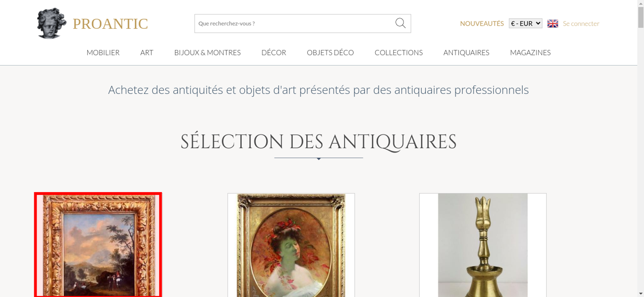644x297 pixels.
Task: Select BIJOUX & MONTRES in navigation
Action: coord(207,52)
